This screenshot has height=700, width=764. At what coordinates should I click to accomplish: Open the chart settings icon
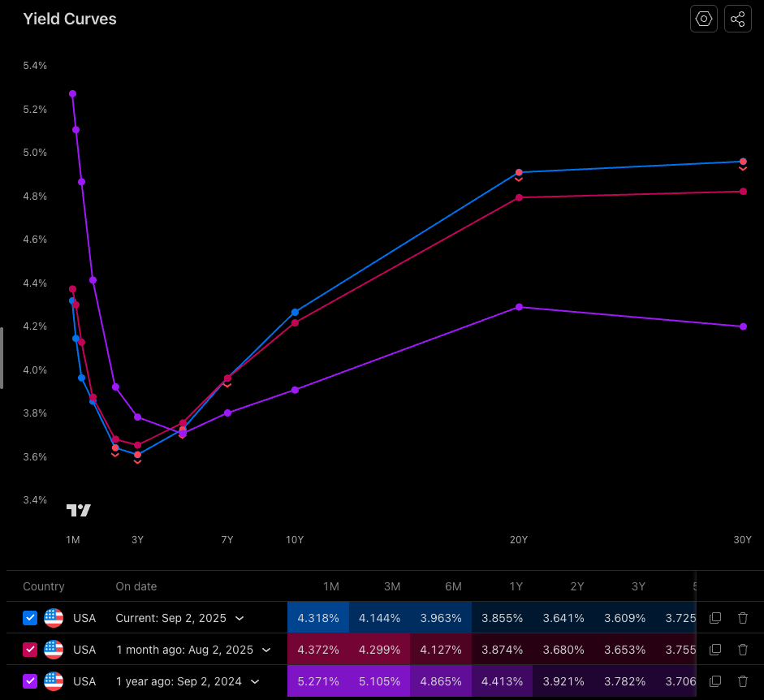pyautogui.click(x=703, y=18)
